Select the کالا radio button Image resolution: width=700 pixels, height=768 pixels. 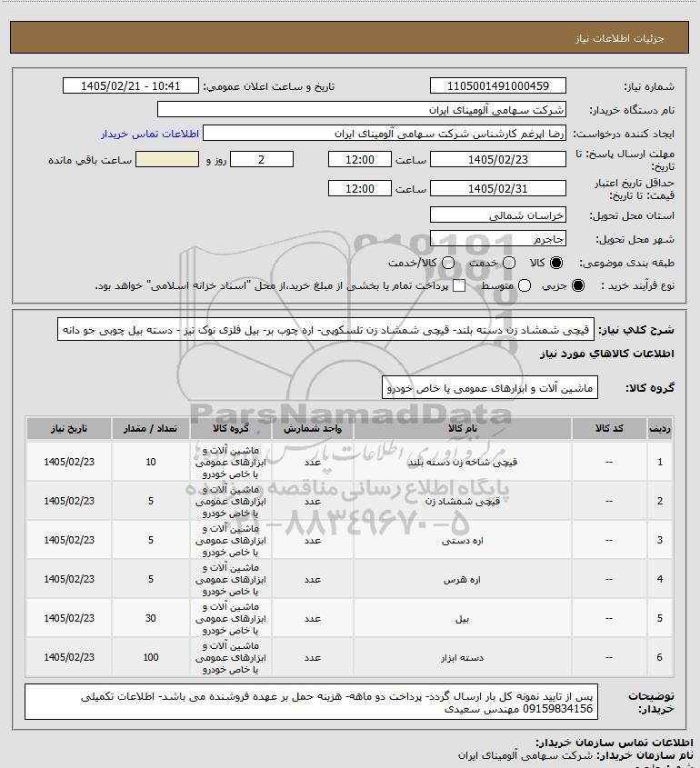pos(556,263)
